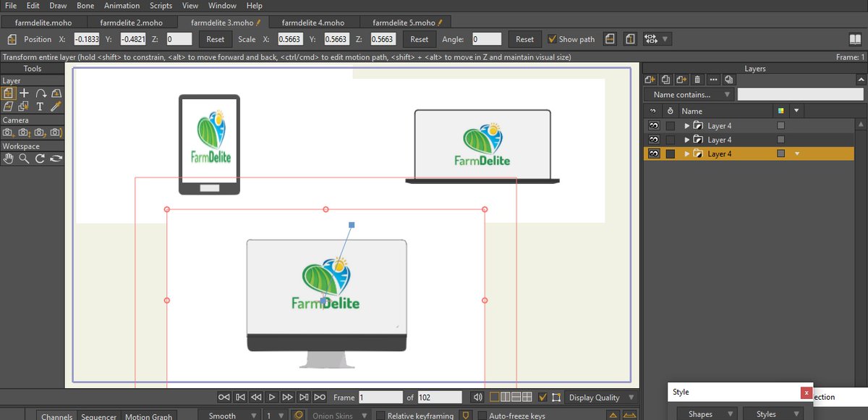The width and height of the screenshot is (868, 420).
Task: Click the audio speaker icon
Action: (x=477, y=397)
